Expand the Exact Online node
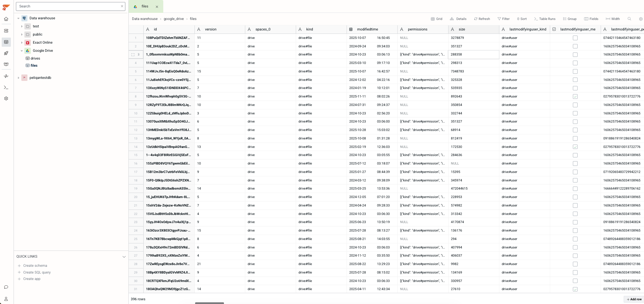Screen dimensions: 644x304 click(22, 43)
